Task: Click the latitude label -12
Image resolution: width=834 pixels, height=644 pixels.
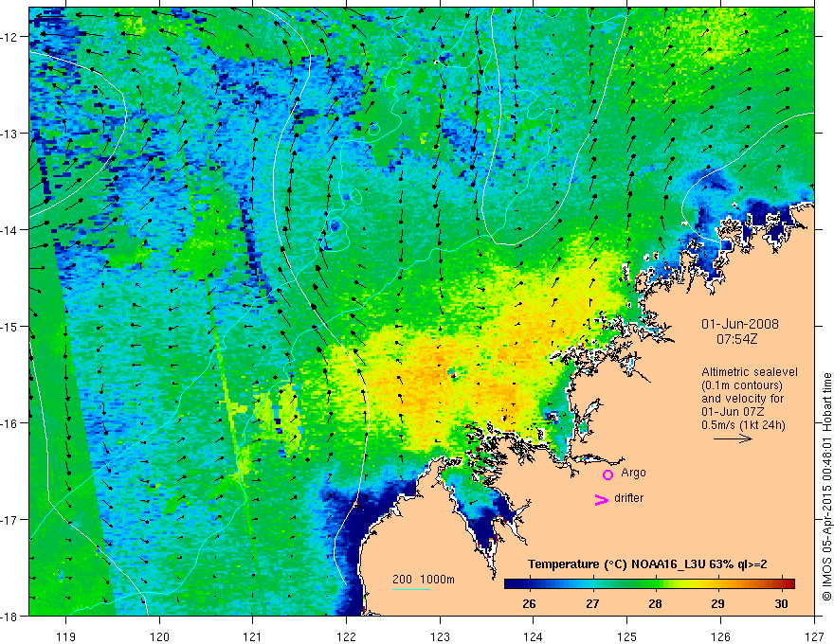Action: (x=10, y=37)
